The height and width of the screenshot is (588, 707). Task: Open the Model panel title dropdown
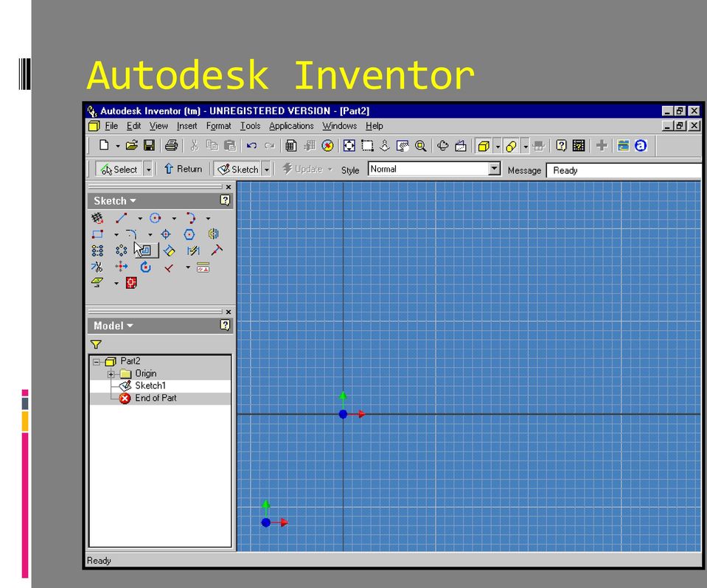114,326
